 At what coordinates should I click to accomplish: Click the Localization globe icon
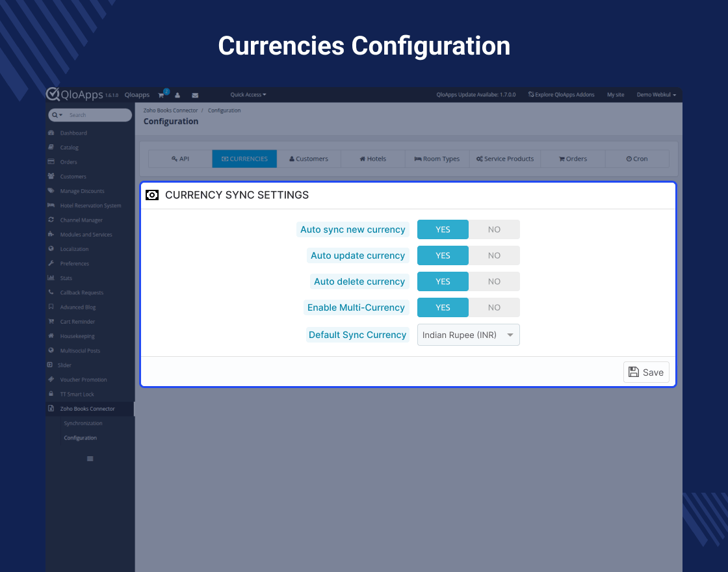coord(51,249)
